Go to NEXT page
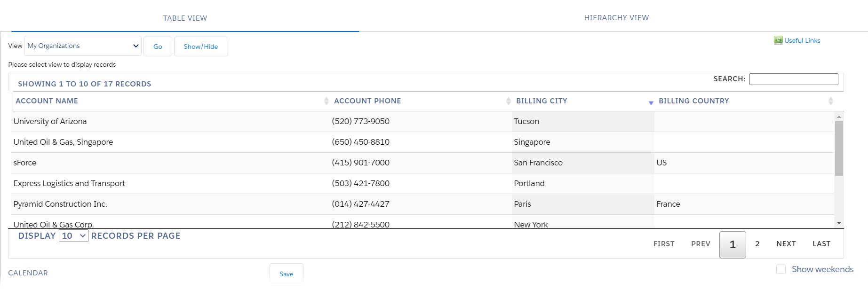 (786, 244)
